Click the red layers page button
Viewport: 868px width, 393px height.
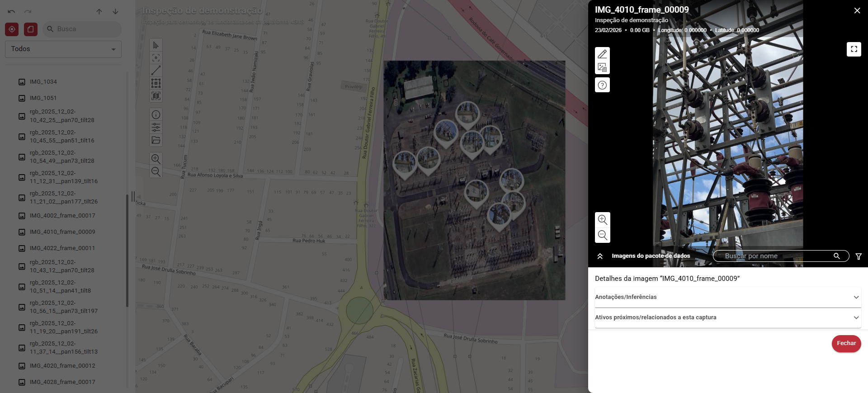pyautogui.click(x=31, y=29)
